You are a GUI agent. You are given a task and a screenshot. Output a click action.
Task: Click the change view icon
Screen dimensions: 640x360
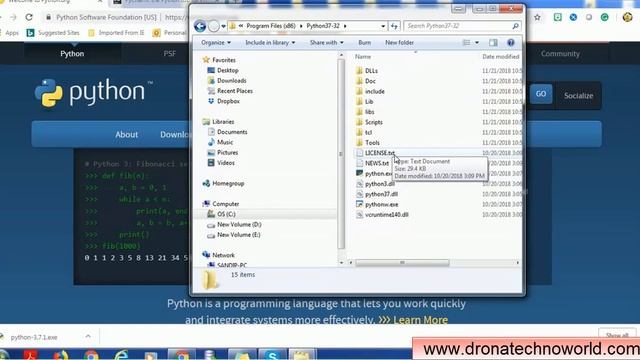click(466, 42)
